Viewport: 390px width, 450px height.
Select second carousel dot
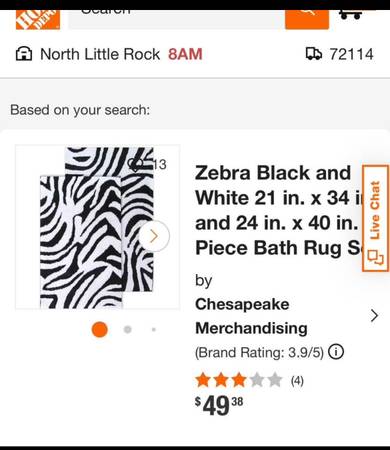pyautogui.click(x=127, y=330)
